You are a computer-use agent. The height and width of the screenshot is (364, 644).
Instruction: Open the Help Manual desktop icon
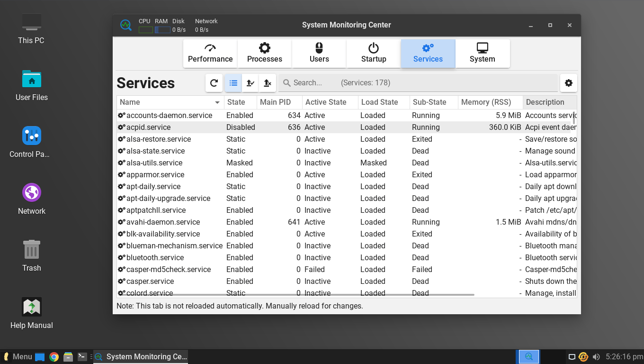tap(32, 313)
